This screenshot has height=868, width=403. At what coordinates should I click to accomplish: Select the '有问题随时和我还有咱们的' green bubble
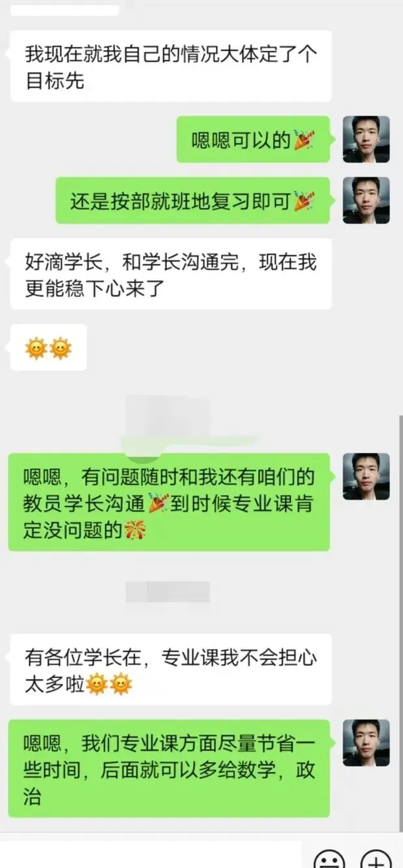[x=169, y=502]
